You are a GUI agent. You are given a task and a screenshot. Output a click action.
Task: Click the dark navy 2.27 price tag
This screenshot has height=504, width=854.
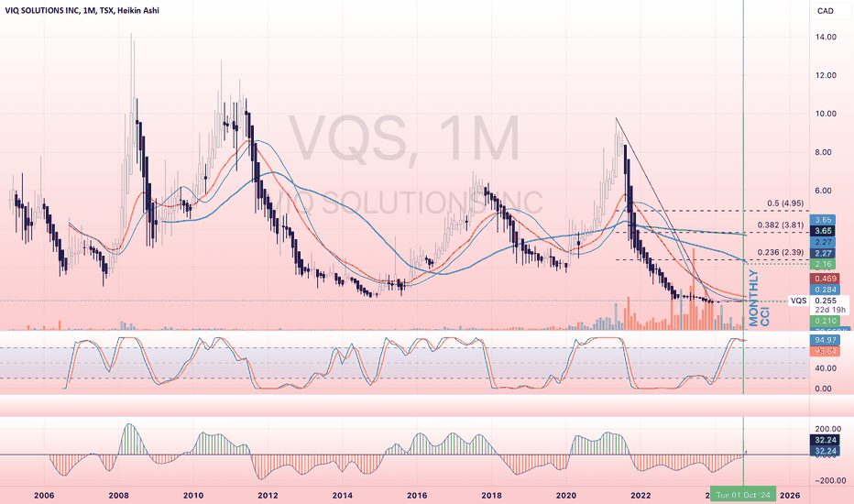point(823,253)
